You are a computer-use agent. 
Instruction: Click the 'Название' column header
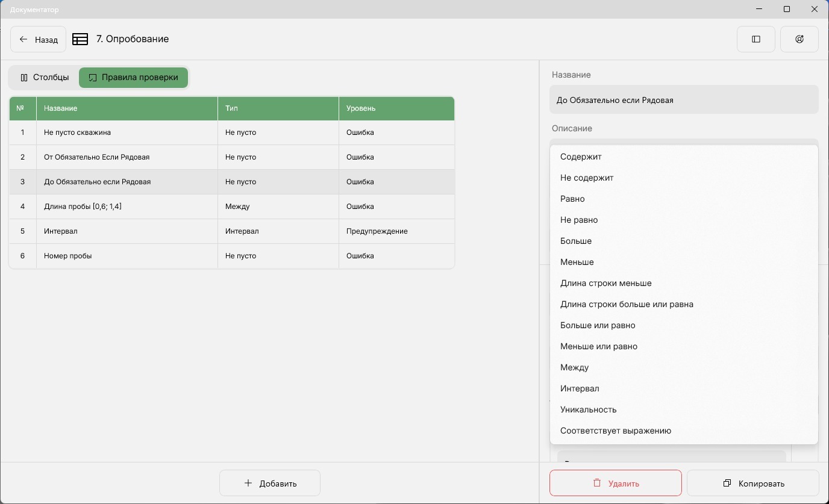coord(127,108)
